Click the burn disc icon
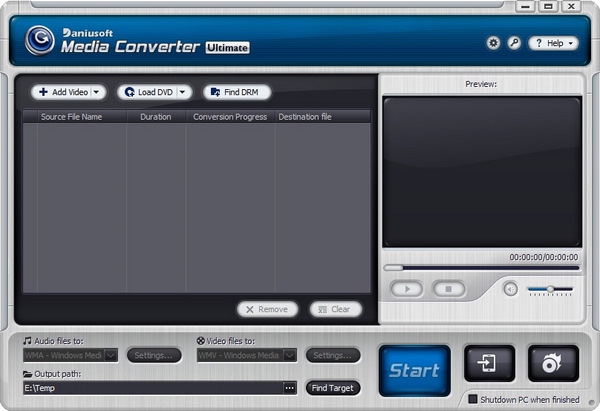 553,363
